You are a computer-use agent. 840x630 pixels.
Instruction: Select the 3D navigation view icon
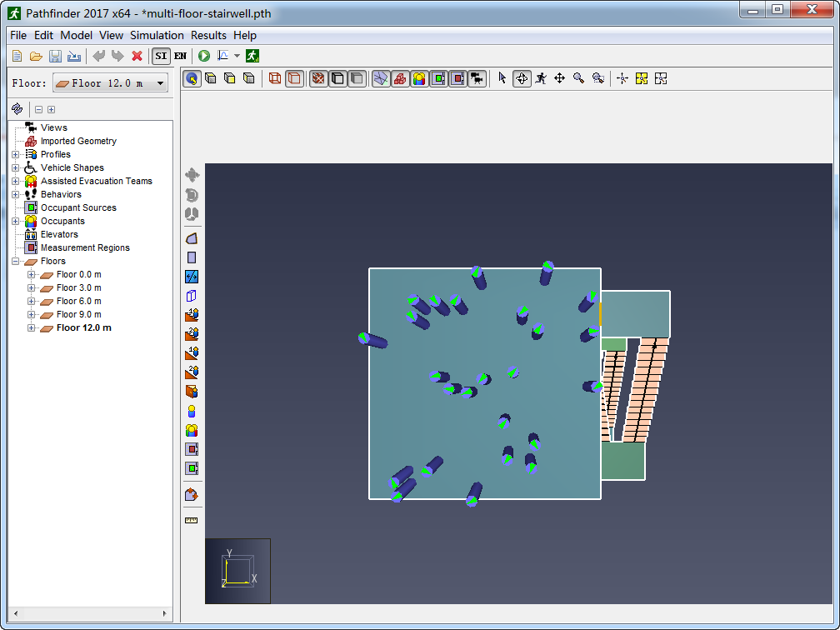tap(192, 78)
